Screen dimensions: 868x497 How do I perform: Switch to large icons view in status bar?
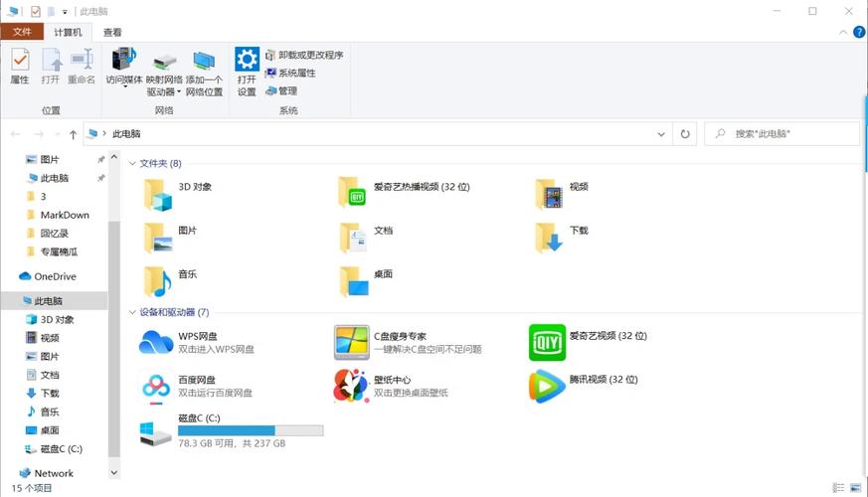(x=856, y=488)
